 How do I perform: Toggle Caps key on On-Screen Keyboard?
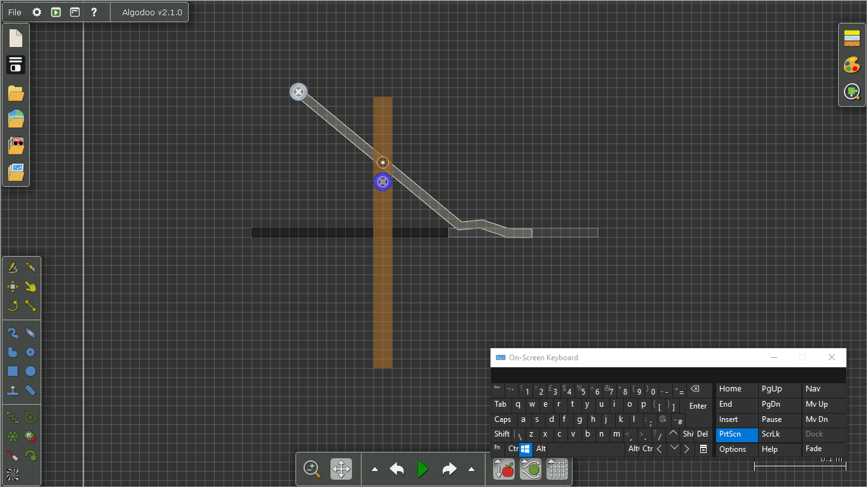click(x=504, y=419)
